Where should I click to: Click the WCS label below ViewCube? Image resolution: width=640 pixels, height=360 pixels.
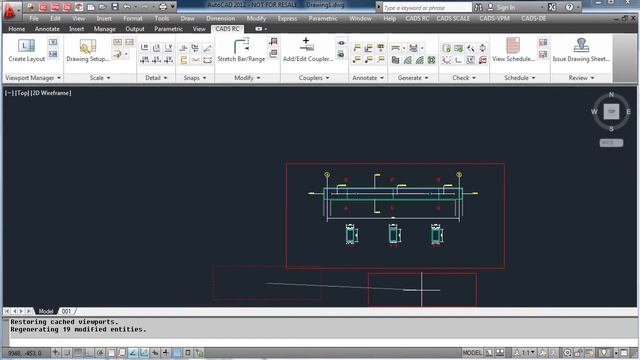click(x=611, y=143)
